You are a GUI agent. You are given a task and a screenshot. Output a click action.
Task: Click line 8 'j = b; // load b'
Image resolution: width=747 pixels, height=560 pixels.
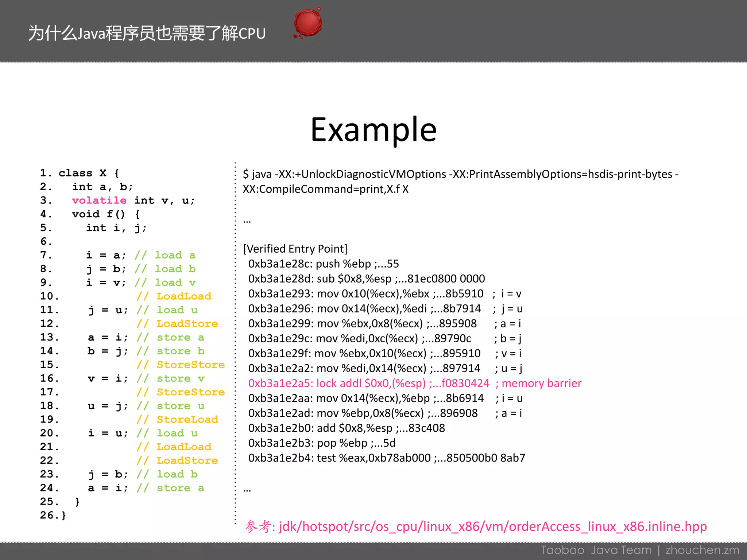[x=118, y=269]
